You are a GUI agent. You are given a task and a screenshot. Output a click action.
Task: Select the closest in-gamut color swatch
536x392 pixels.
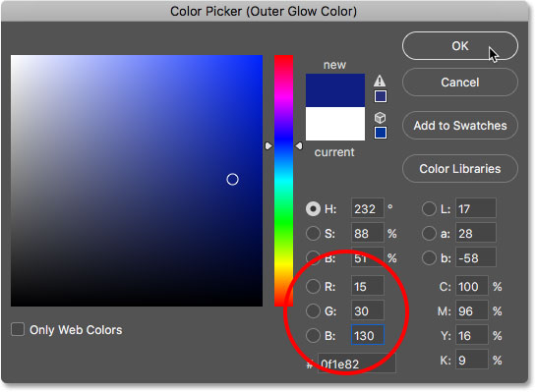381,96
